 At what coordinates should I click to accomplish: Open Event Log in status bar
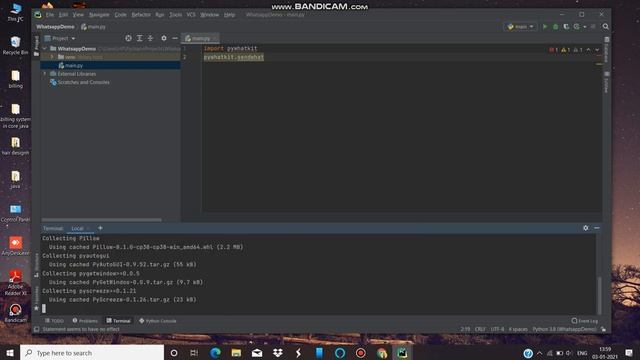pyautogui.click(x=584, y=321)
